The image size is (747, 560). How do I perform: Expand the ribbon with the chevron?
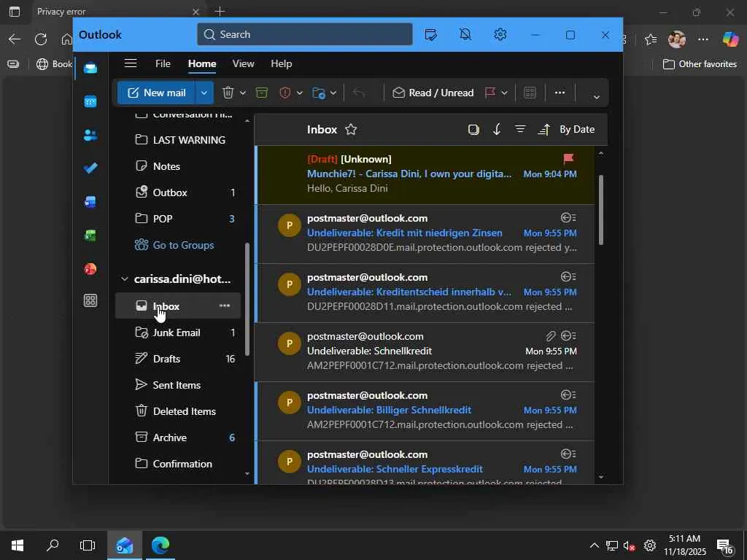click(596, 97)
